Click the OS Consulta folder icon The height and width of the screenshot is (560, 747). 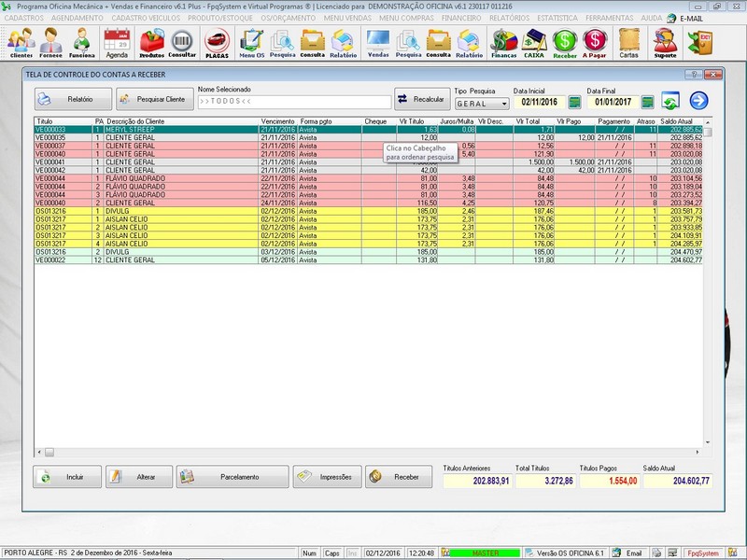[x=313, y=42]
